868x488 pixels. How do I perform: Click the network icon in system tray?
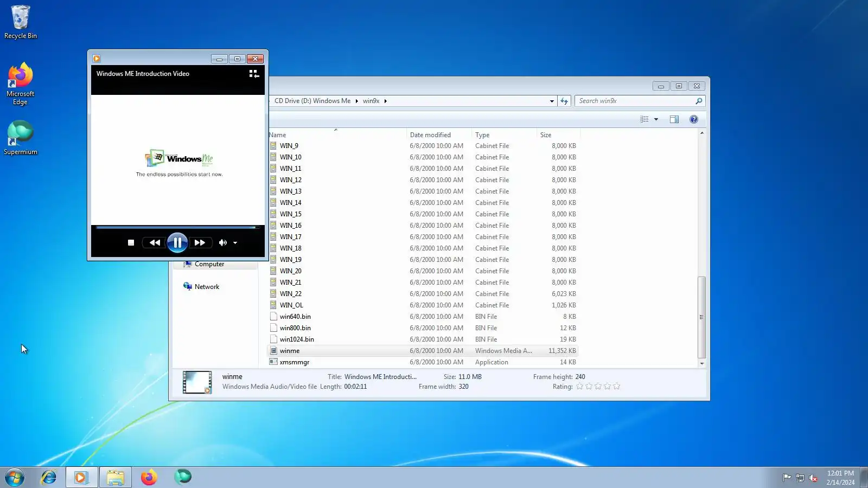coord(800,478)
